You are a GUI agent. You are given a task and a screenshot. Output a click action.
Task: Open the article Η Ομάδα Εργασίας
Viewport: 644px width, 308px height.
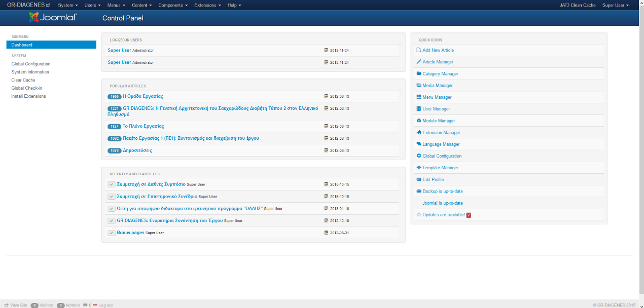click(143, 96)
